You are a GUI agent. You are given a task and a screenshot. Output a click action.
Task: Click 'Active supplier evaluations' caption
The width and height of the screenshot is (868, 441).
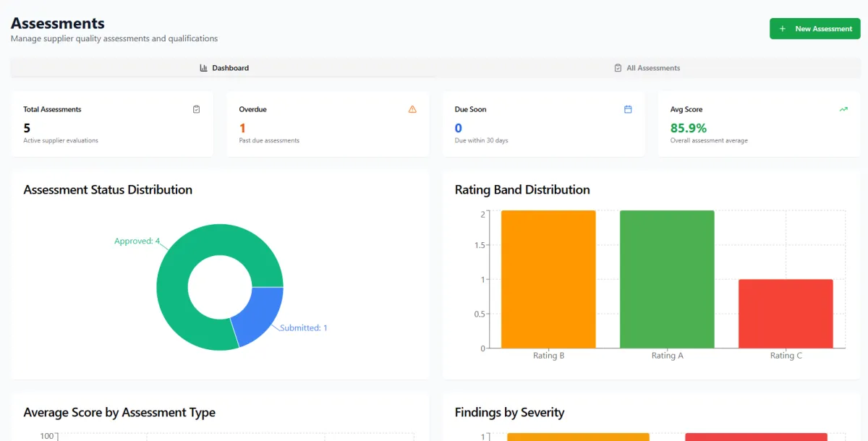[61, 140]
